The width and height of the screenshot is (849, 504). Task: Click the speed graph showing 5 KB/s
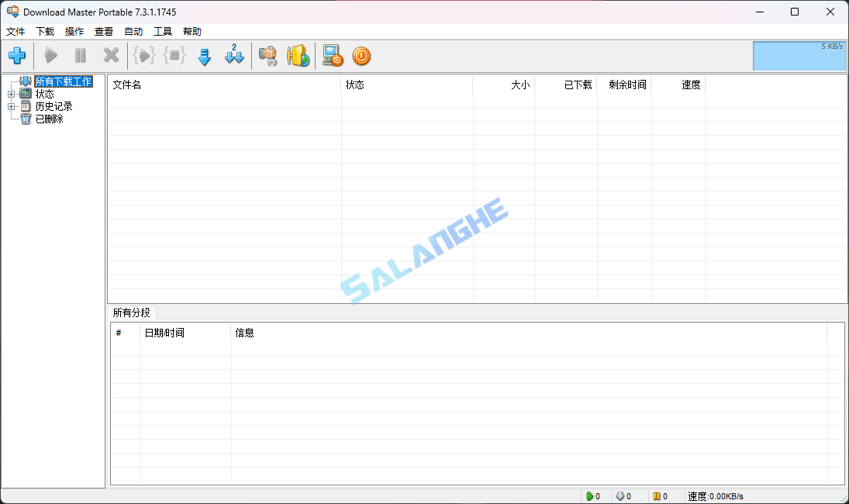[x=799, y=55]
